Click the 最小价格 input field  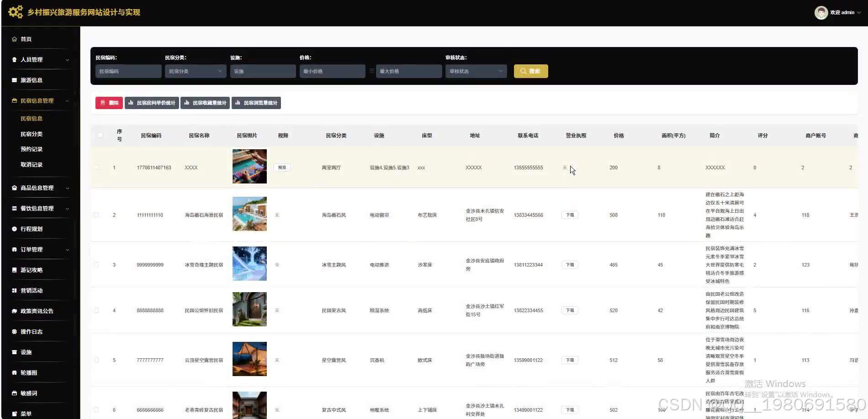(x=333, y=71)
